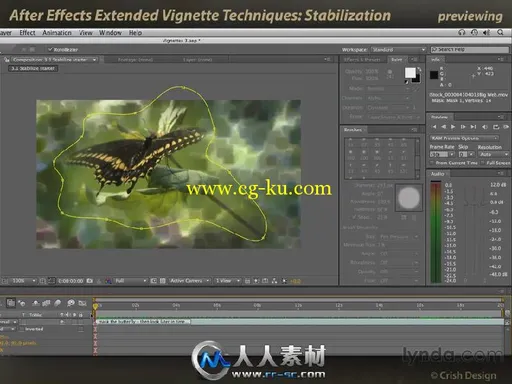Toggle the RotoBezier checkbox
Image resolution: width=512 pixels, height=384 pixels.
click(x=50, y=49)
